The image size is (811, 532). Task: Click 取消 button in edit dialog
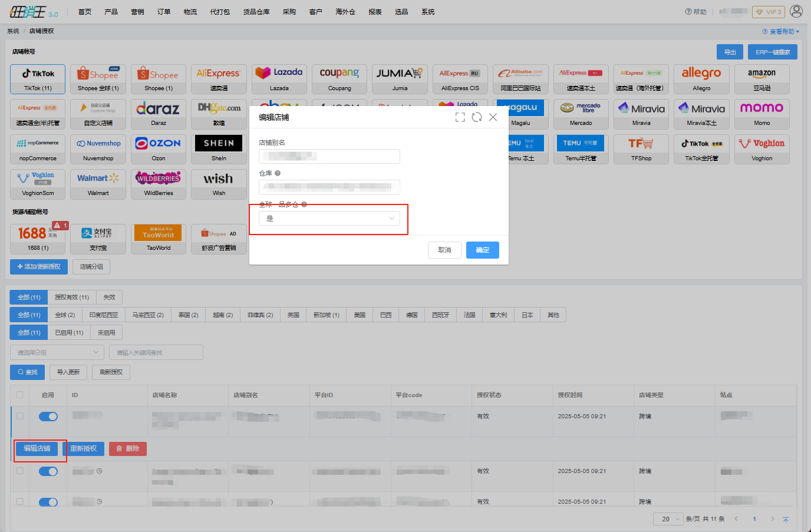(x=444, y=250)
